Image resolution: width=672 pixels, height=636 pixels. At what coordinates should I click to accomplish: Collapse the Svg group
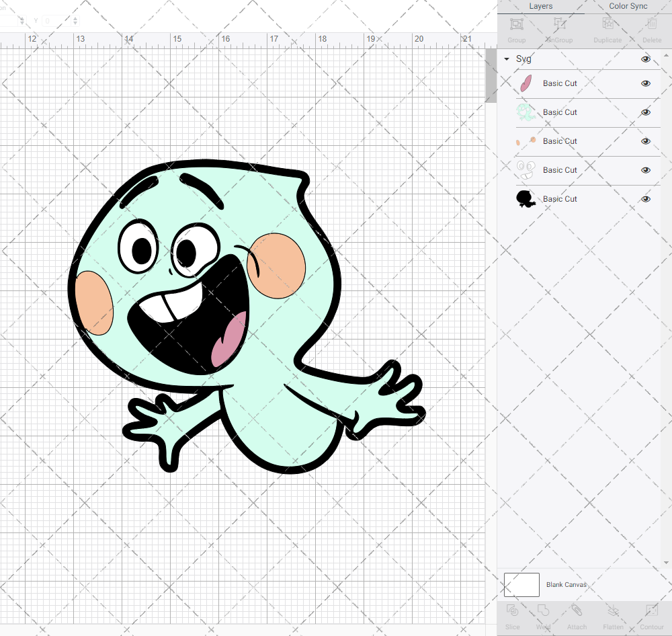[x=507, y=59]
